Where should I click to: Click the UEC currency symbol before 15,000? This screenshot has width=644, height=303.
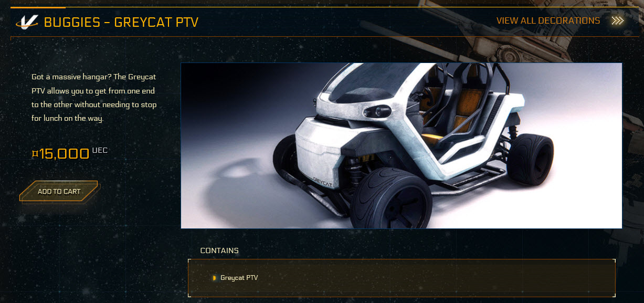[35, 153]
